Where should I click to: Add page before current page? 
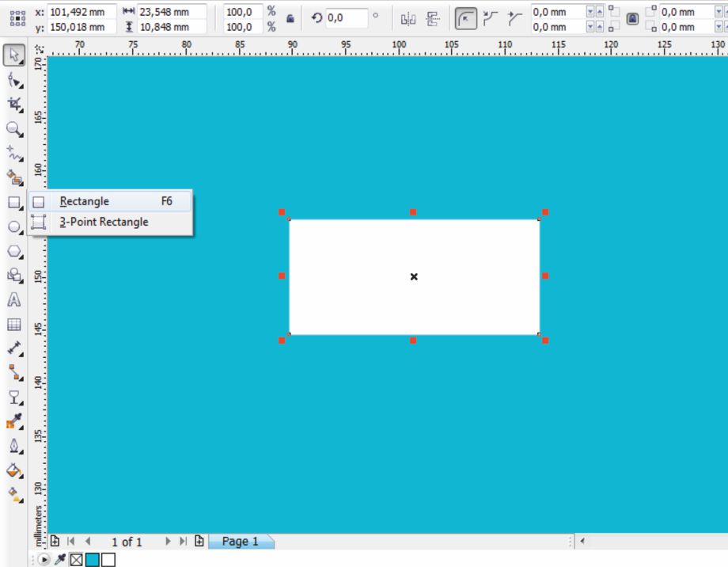[x=55, y=541]
